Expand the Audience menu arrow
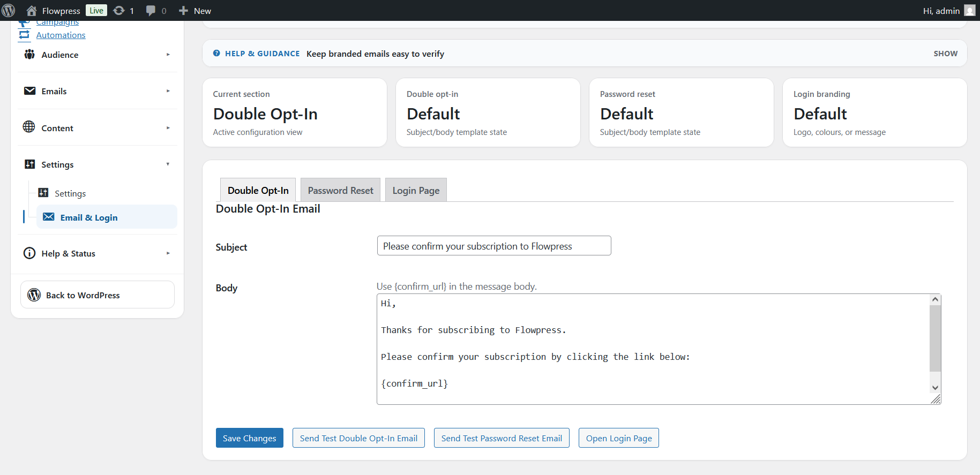 [x=168, y=55]
